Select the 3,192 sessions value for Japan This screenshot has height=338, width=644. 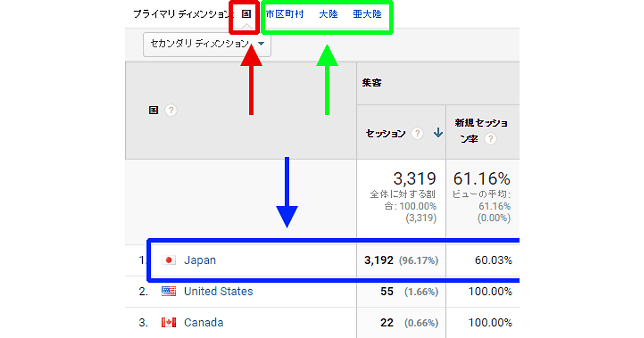[x=379, y=260]
